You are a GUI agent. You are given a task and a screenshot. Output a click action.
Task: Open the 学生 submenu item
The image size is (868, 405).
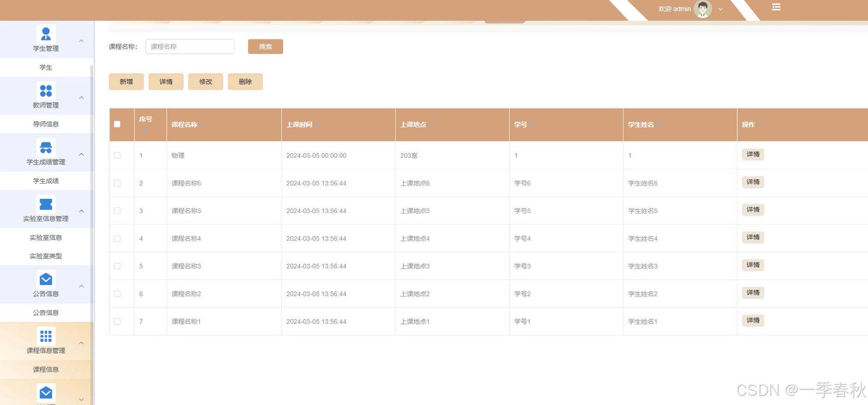[46, 67]
